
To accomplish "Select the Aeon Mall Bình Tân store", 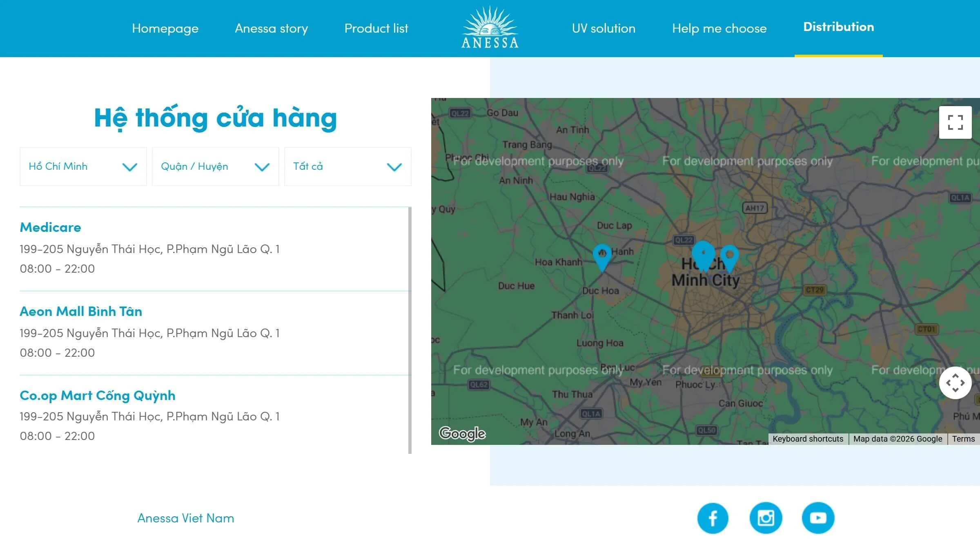I will click(x=81, y=311).
